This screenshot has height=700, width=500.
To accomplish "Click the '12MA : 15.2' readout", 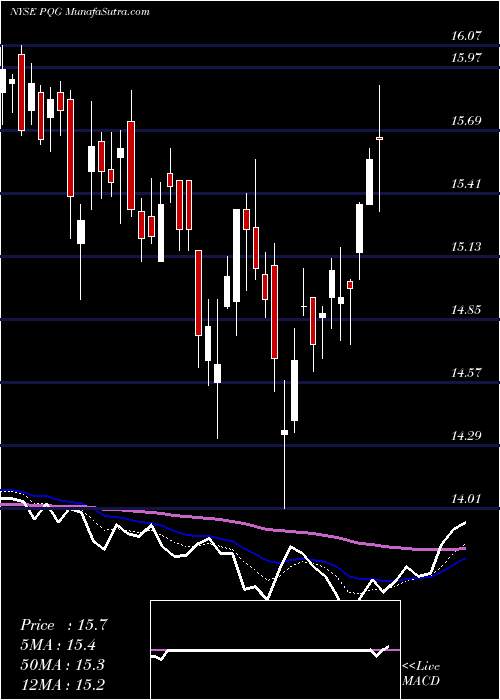I will point(62,684).
